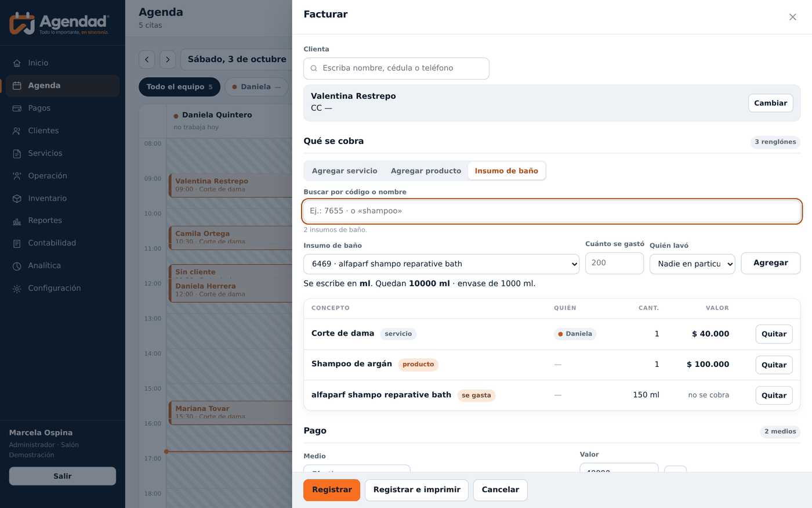The height and width of the screenshot is (508, 812).
Task: Select the Todo el equipo filter chip
Action: coord(179,87)
